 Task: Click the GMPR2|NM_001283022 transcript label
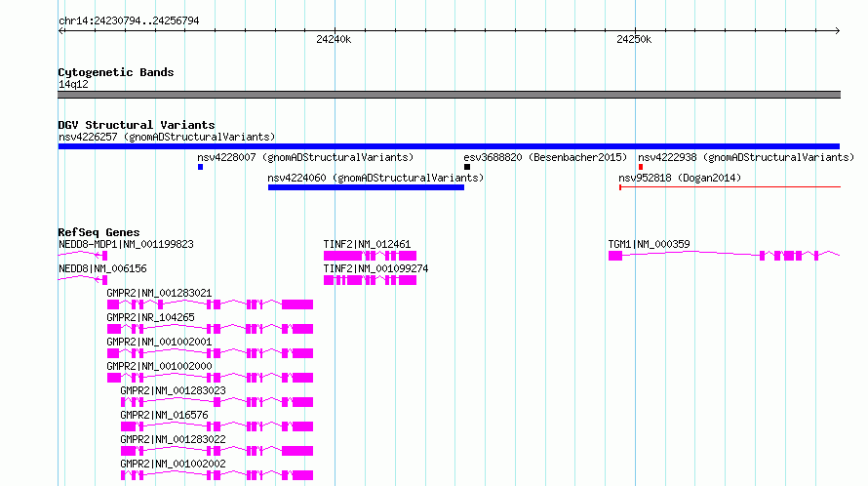(x=173, y=439)
